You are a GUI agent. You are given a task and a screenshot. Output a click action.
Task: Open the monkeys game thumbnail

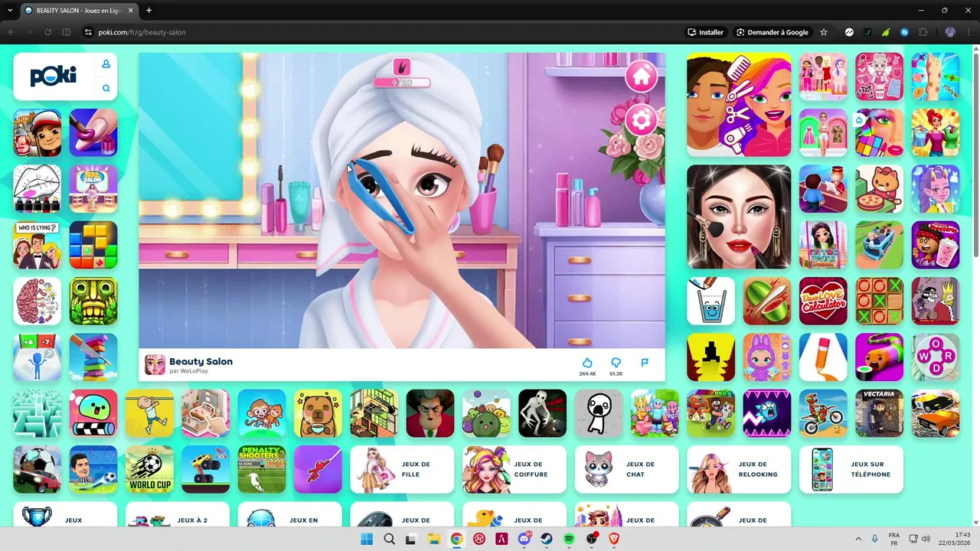point(262,413)
